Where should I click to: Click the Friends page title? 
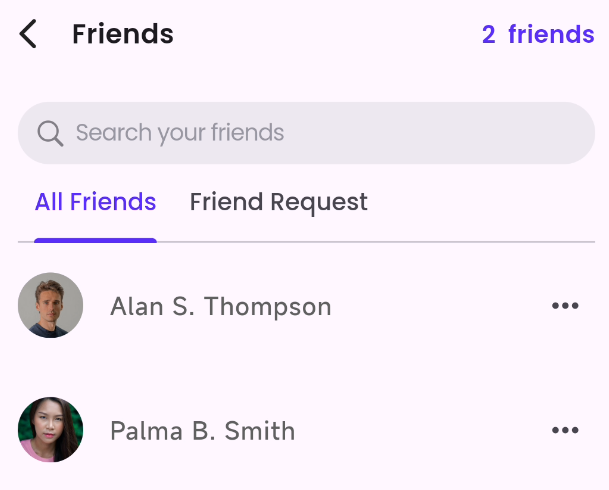[123, 35]
